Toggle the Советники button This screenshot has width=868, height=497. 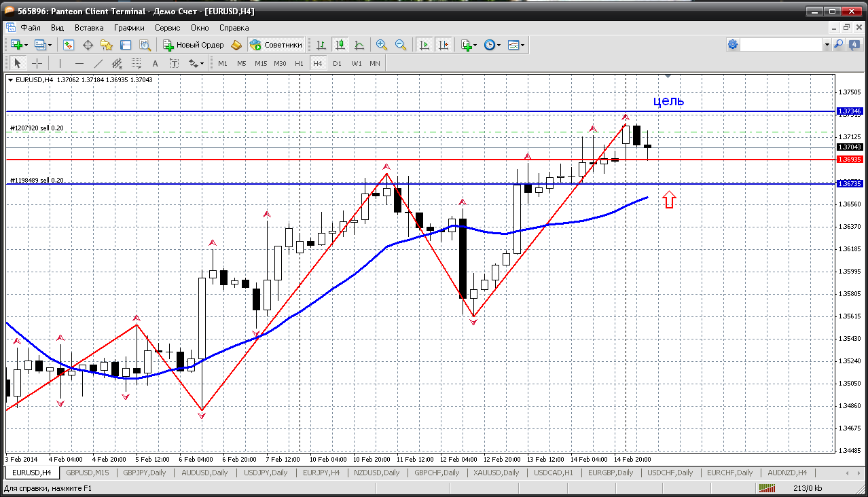tap(276, 45)
